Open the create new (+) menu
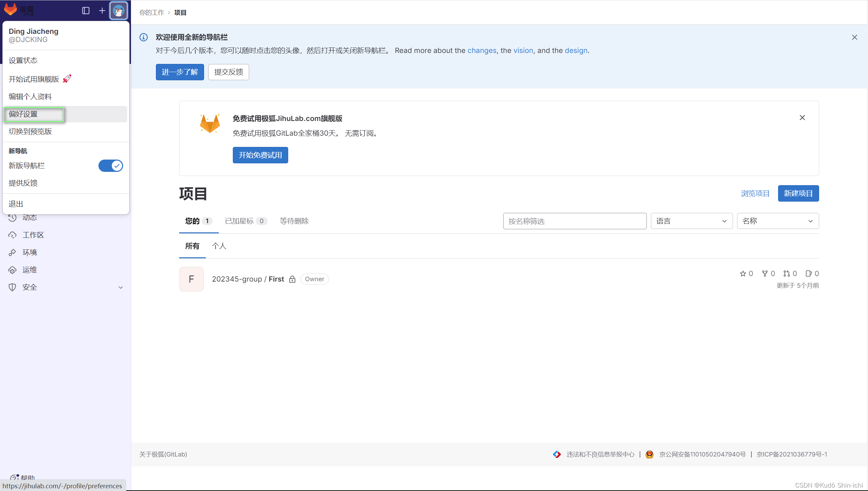 point(102,11)
